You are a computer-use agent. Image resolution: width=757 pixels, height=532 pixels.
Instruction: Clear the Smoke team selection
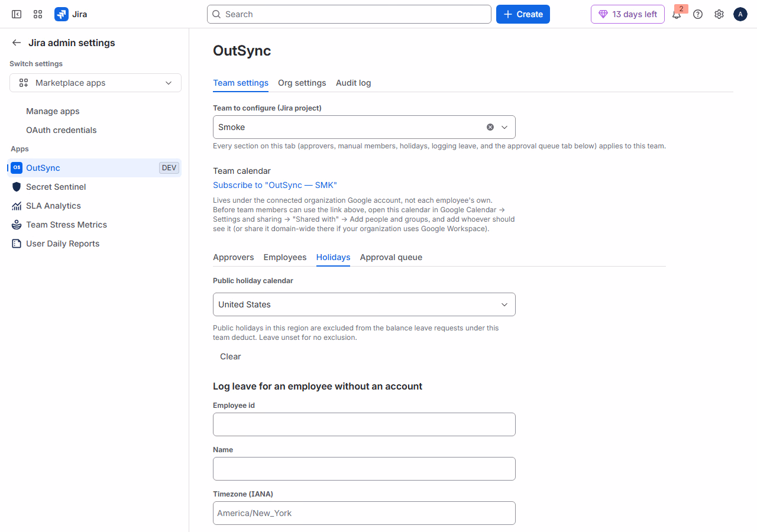tap(490, 127)
